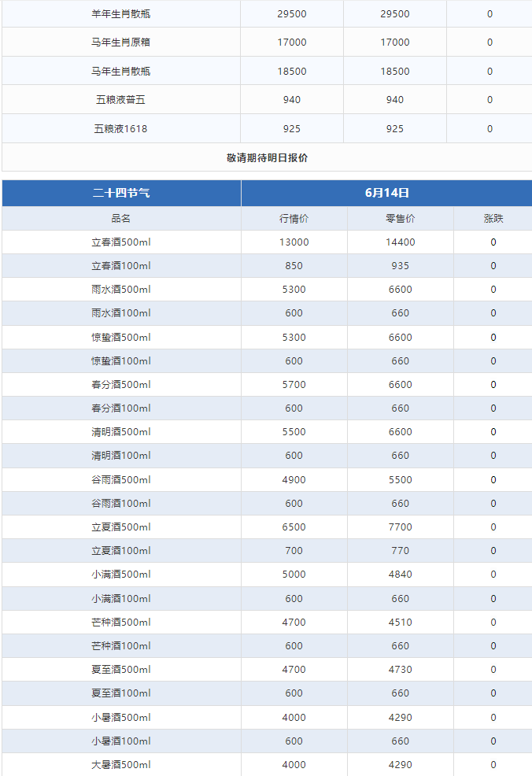Screen dimensions: 532x776
Task: Click the 小满酒500ml product name
Action: [x=120, y=574]
